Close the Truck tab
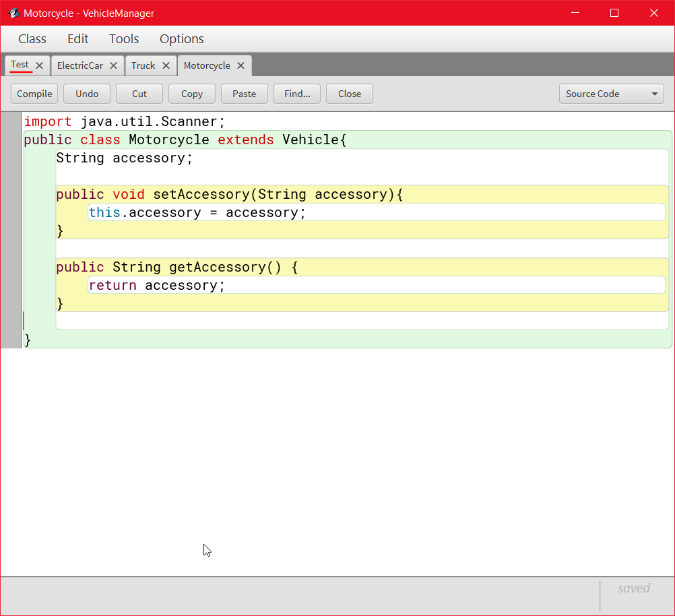675x616 pixels. (166, 65)
